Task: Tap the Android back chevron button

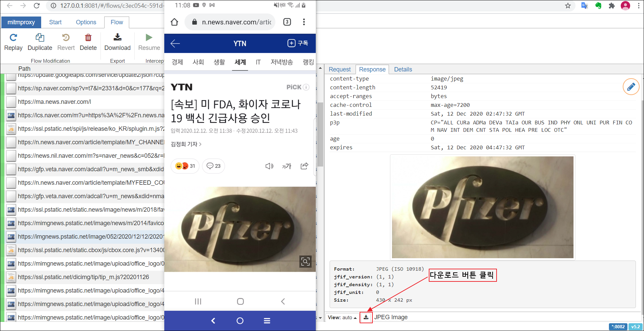Action: click(283, 301)
